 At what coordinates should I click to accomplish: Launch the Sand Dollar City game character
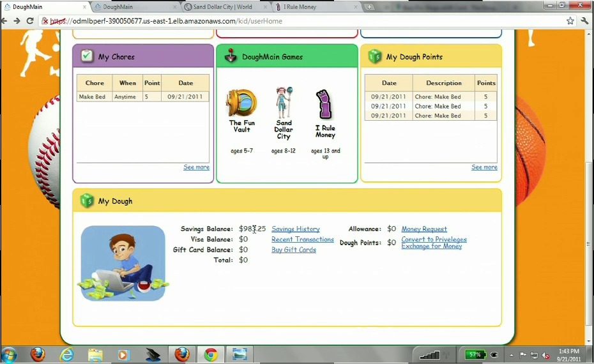(284, 103)
